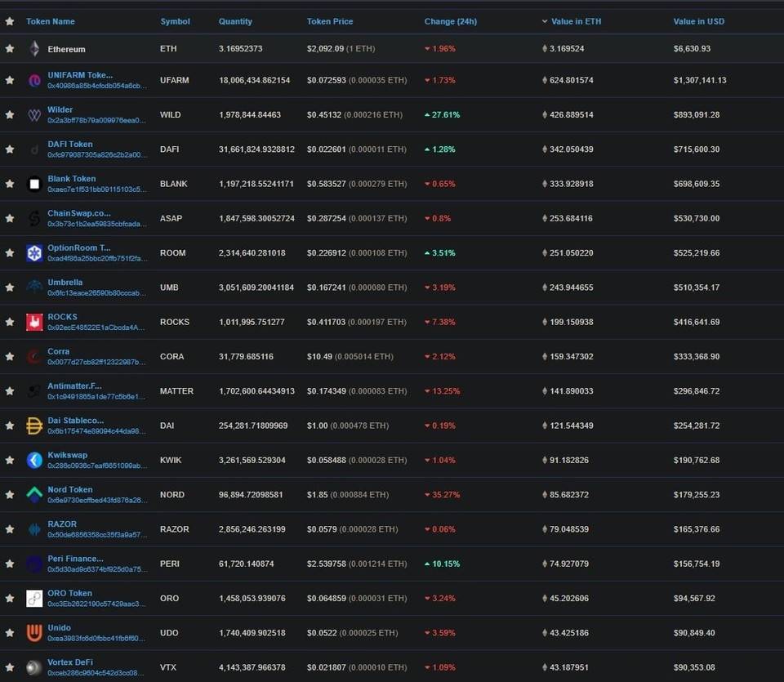This screenshot has width=784, height=682.
Task: Sort table by Token Price header
Action: coord(330,21)
